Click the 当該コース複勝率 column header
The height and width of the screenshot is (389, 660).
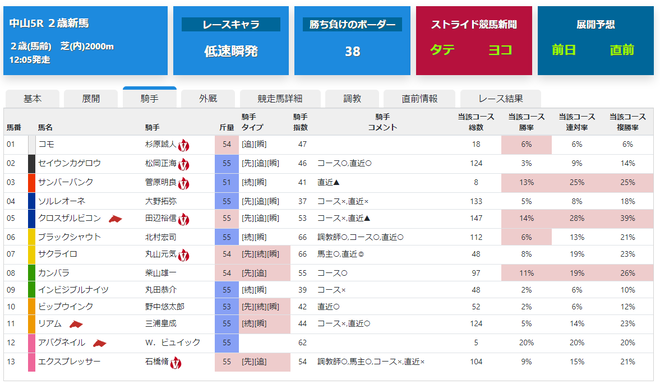[x=628, y=122]
